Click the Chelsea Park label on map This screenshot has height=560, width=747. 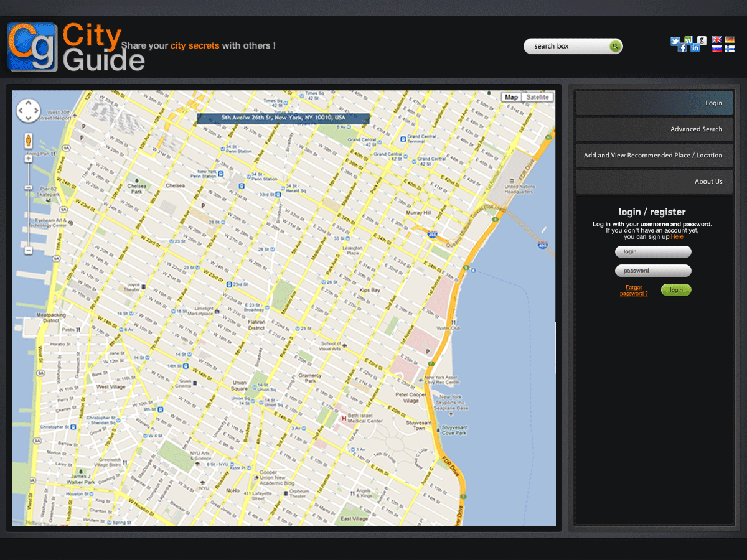point(136,189)
